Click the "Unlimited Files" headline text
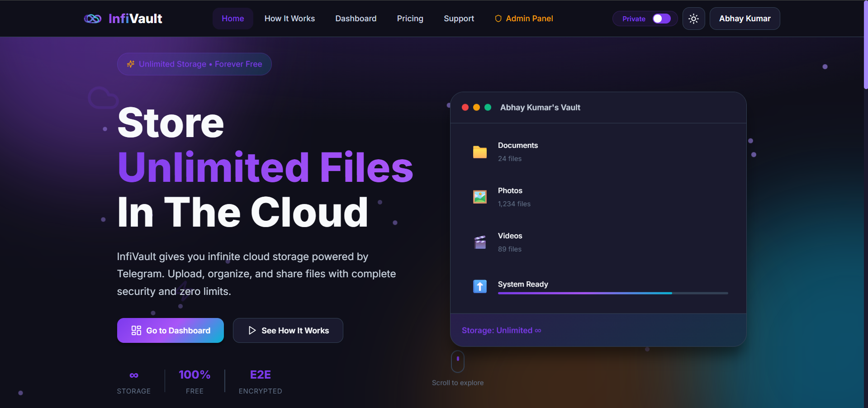Screen dimensions: 868x408 coord(265,167)
